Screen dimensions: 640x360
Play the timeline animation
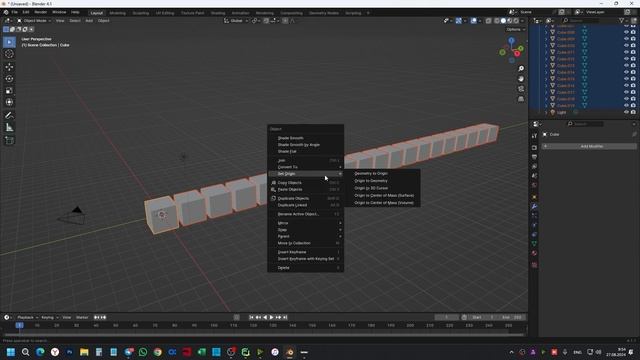tap(271, 317)
